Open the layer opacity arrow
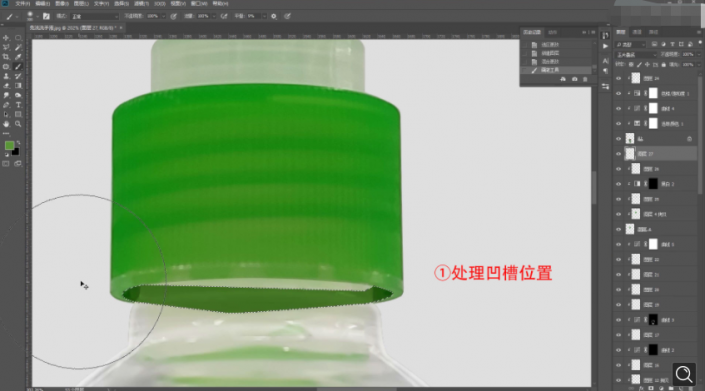The image size is (705, 391). click(698, 54)
